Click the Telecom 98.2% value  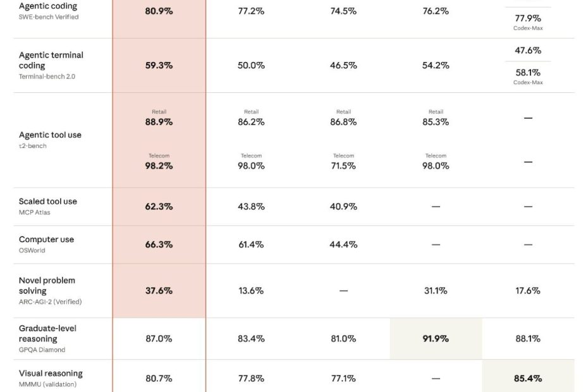pos(159,166)
